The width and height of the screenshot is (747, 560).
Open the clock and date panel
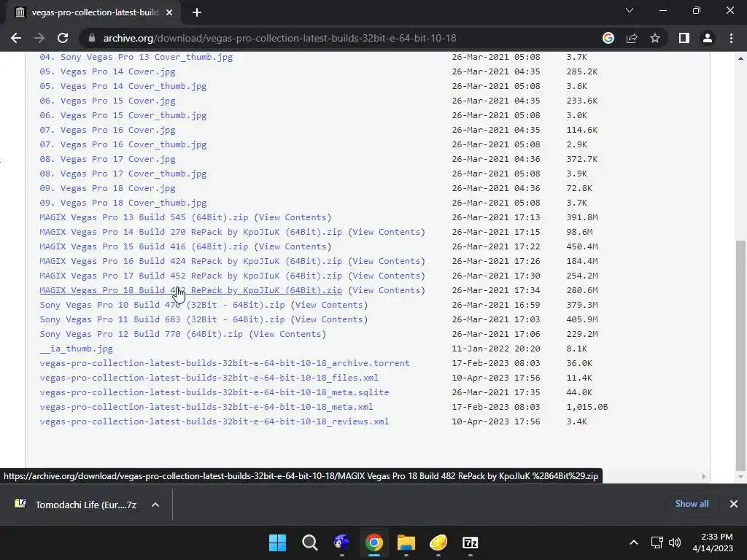tap(712, 542)
